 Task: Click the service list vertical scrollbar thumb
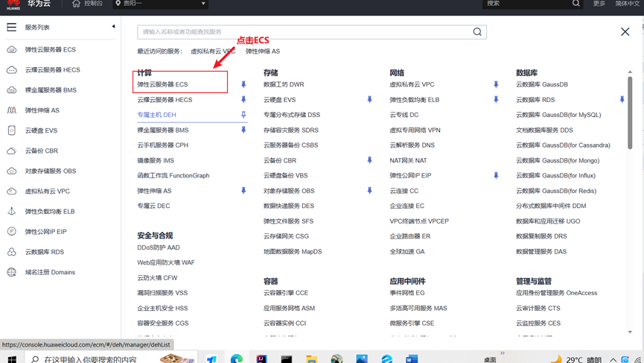tap(630, 113)
